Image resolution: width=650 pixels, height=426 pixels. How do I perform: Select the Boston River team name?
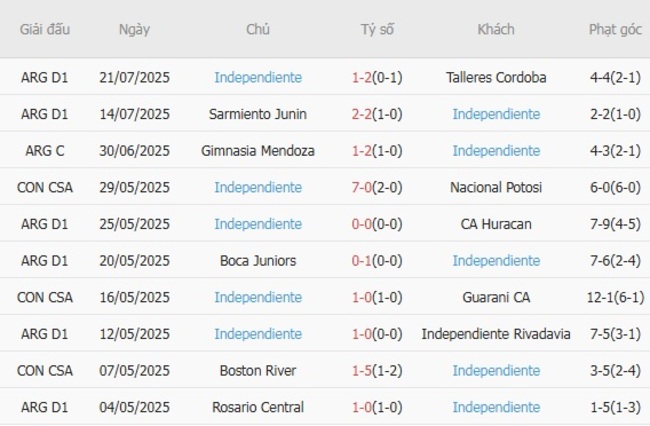tap(257, 371)
